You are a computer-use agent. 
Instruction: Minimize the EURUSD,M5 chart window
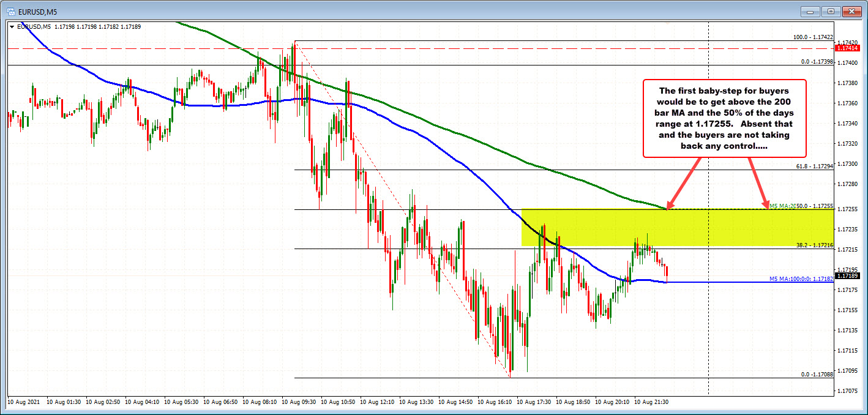(x=812, y=11)
